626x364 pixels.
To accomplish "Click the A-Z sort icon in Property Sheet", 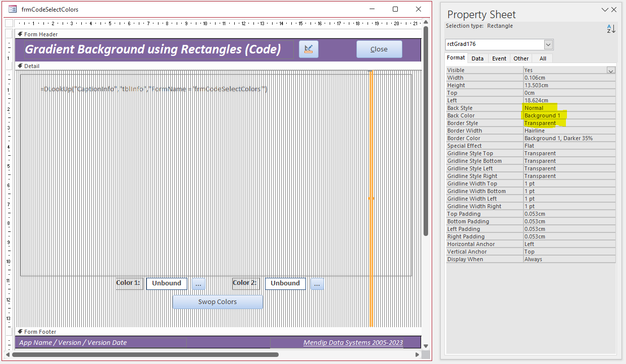I will (x=611, y=29).
